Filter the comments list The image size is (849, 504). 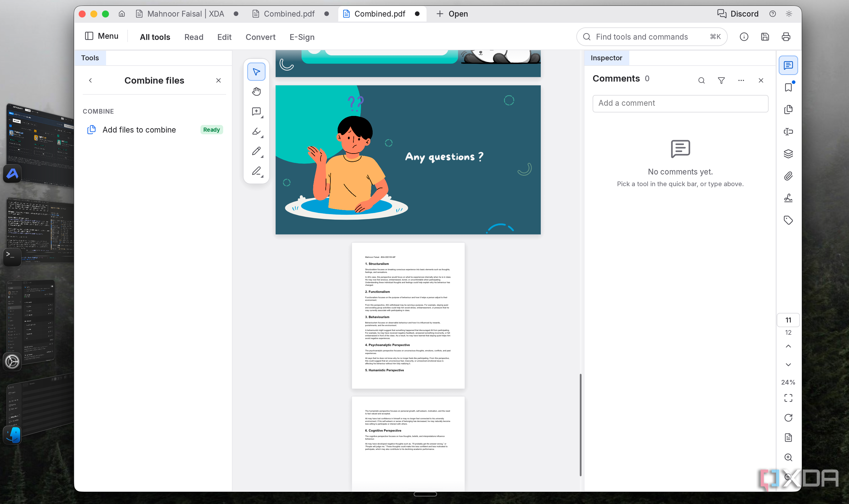pos(721,80)
